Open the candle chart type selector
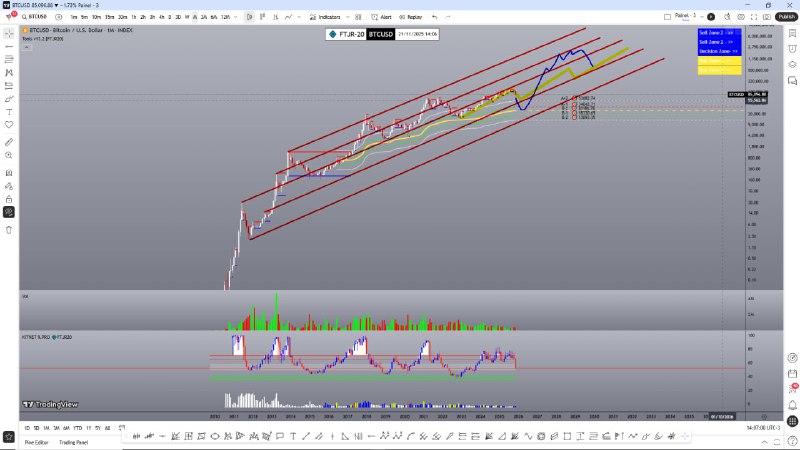Viewport: 800px width, 450px height. point(250,17)
